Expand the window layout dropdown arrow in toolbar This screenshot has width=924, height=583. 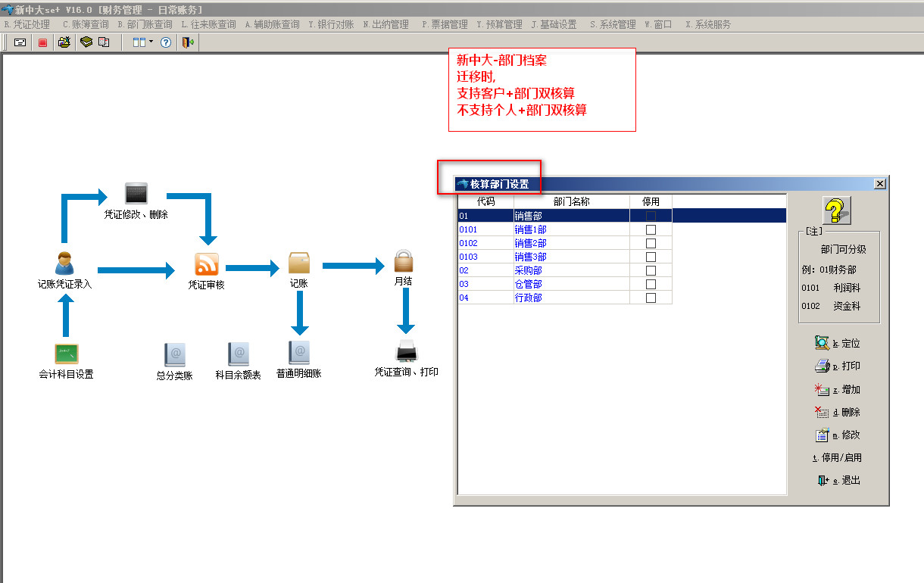[x=151, y=42]
